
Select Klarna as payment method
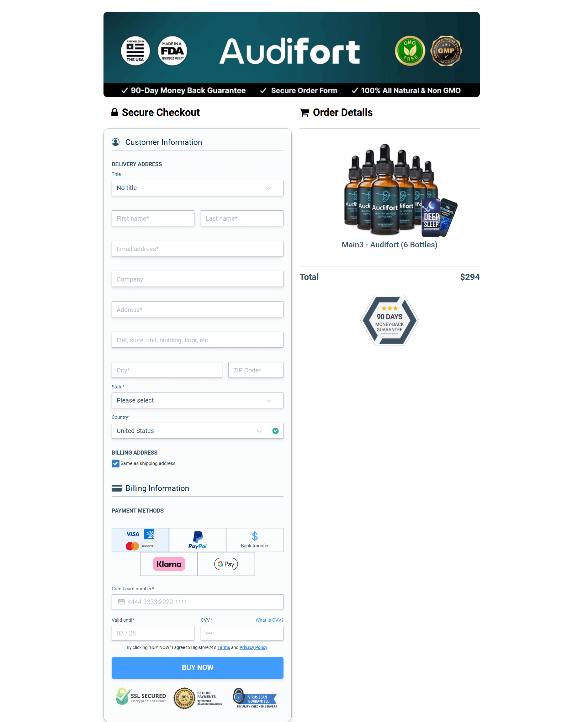point(169,564)
